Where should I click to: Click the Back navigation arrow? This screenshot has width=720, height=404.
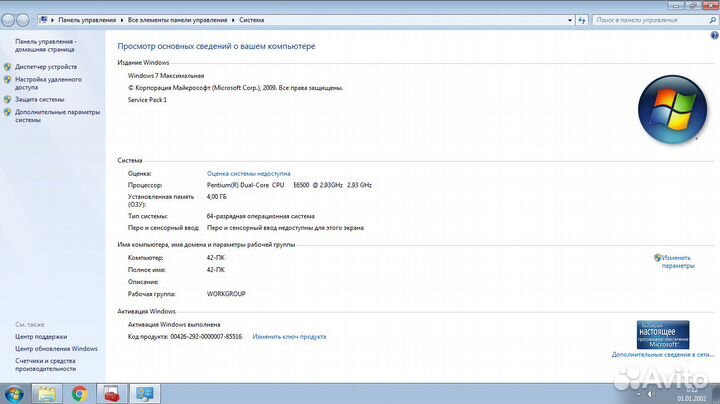(10, 19)
